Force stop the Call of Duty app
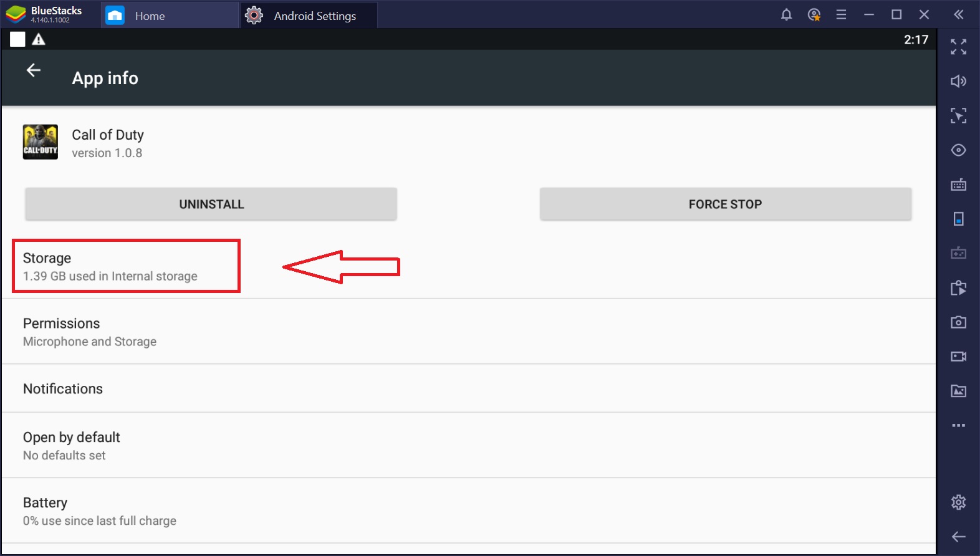This screenshot has height=556, width=980. tap(726, 204)
